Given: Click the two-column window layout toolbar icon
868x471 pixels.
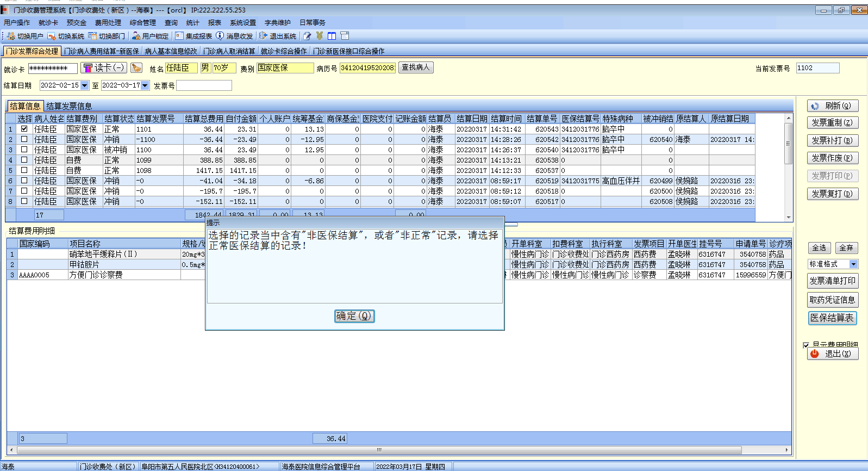Looking at the screenshot, I should pyautogui.click(x=332, y=36).
